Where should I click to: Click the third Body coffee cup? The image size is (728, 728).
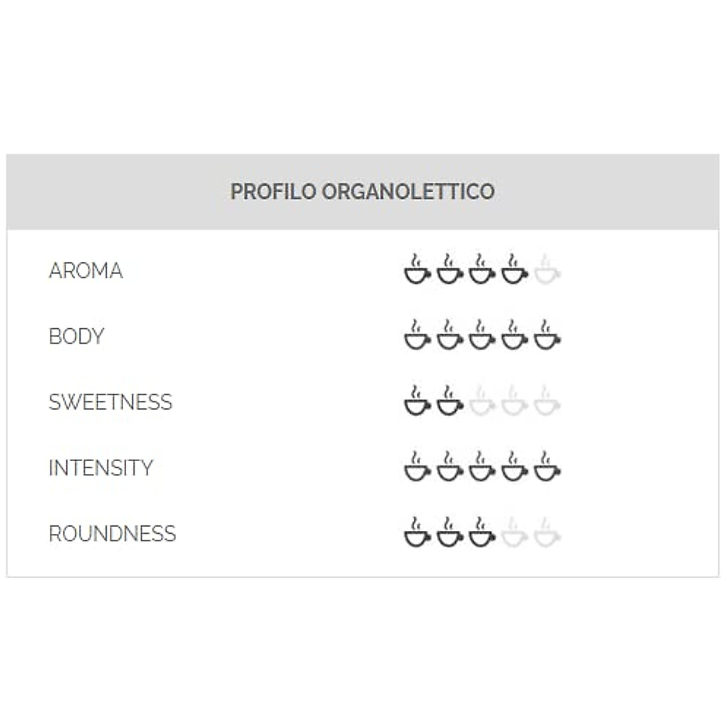482,335
